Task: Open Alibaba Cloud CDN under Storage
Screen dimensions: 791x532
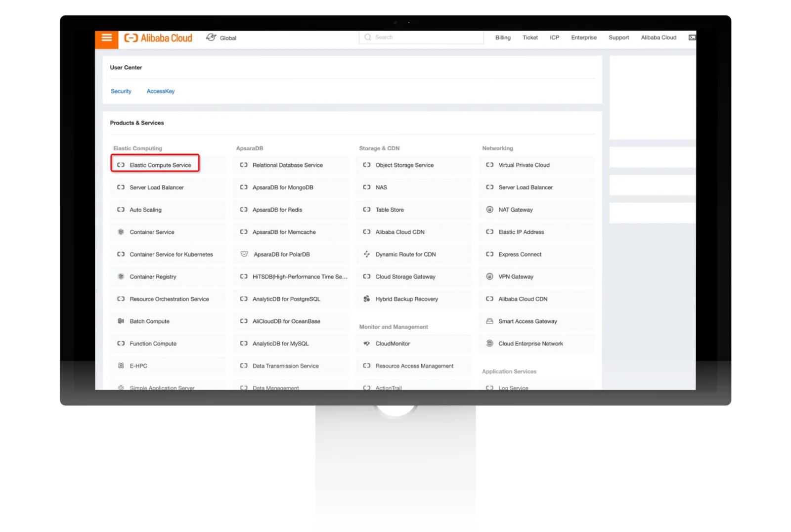Action: (414, 232)
